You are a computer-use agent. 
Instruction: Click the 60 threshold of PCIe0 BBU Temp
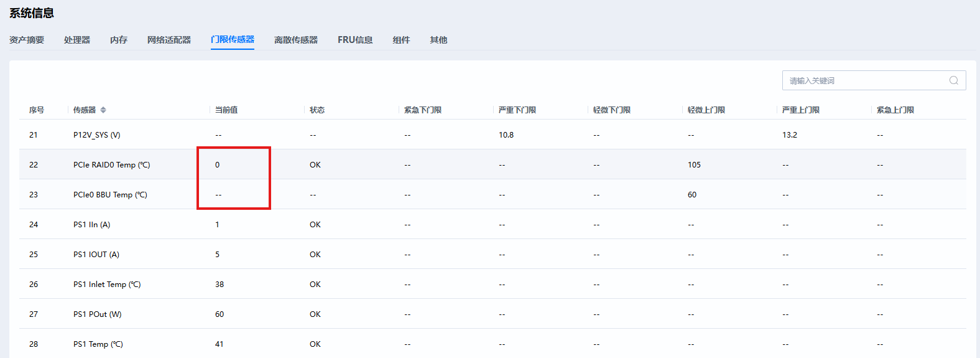coord(692,194)
